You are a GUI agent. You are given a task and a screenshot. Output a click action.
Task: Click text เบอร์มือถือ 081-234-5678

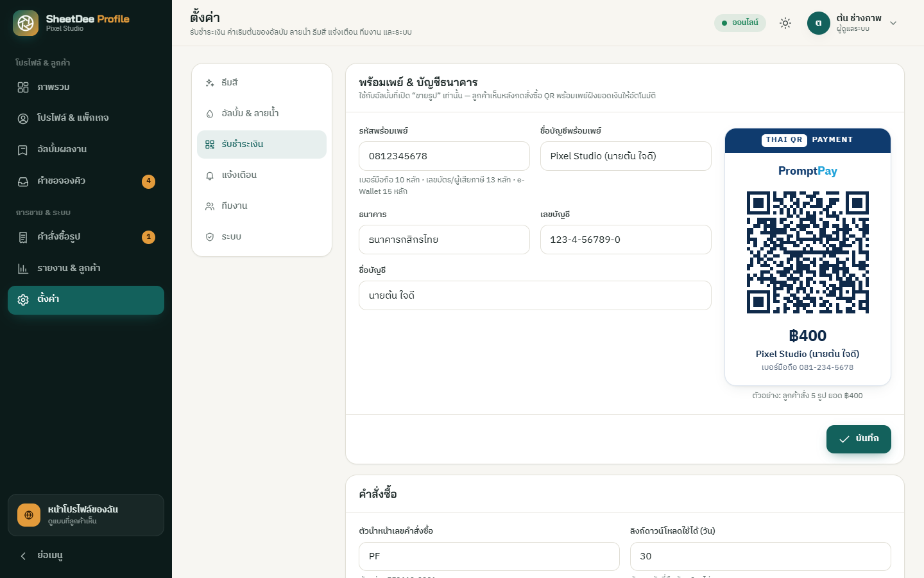(808, 367)
